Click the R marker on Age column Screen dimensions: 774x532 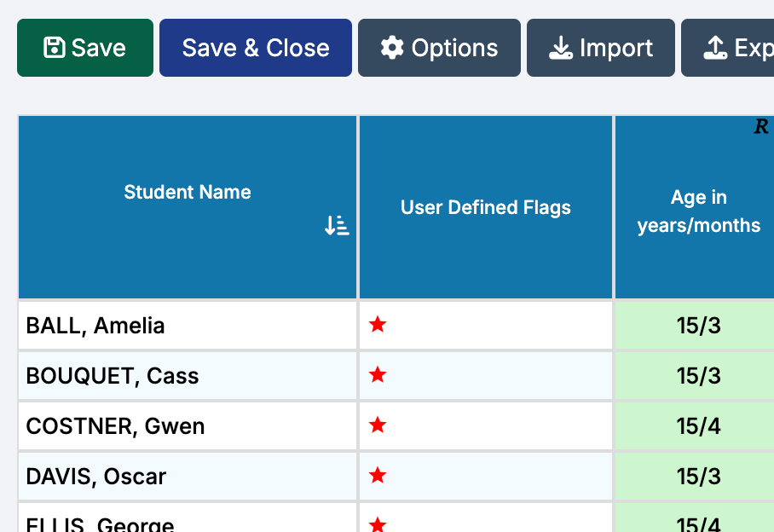[761, 127]
